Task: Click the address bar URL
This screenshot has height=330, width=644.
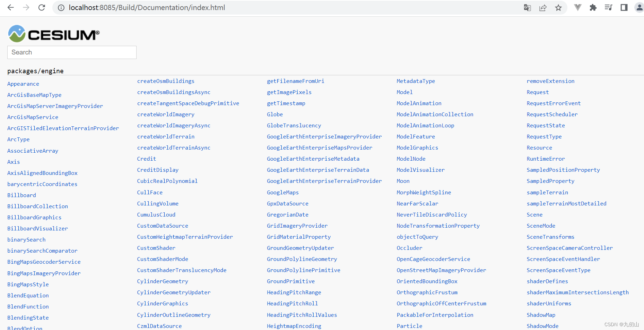Action: pos(147,8)
